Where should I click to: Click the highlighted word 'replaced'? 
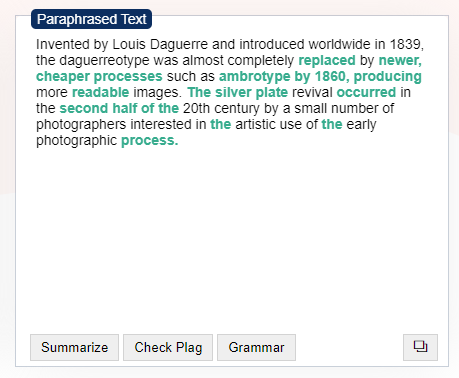[327, 60]
